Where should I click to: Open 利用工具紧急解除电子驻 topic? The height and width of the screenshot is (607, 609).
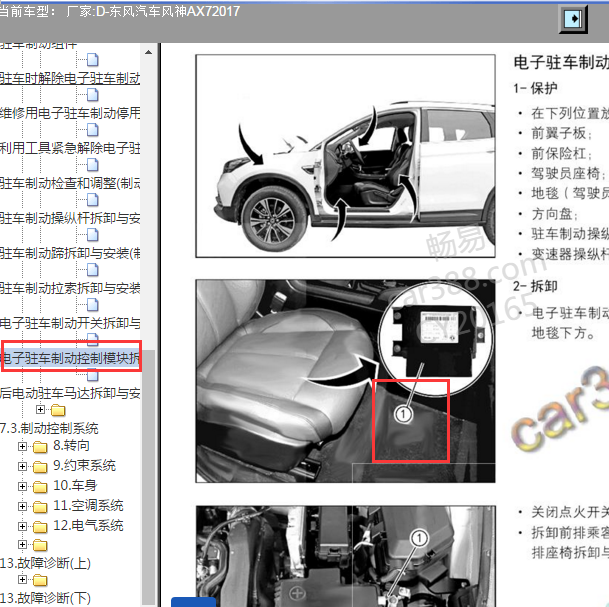(70, 148)
